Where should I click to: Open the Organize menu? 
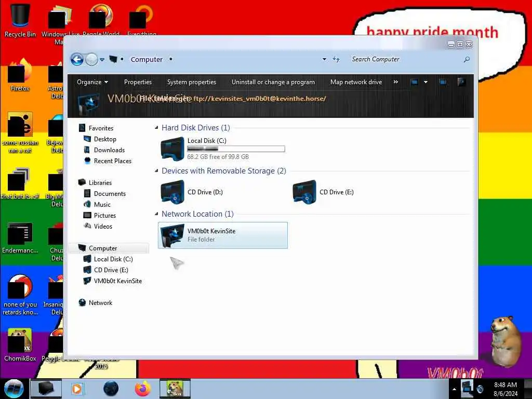(x=92, y=82)
